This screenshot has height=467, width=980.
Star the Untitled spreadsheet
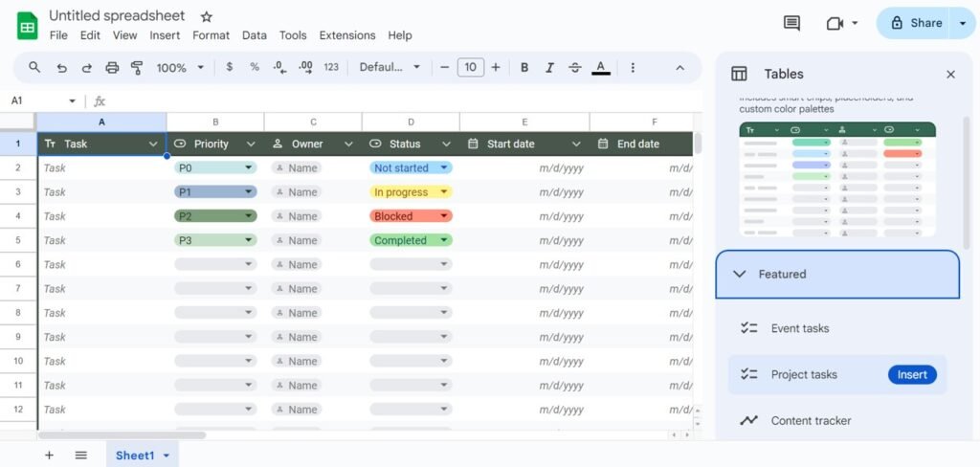click(x=207, y=17)
